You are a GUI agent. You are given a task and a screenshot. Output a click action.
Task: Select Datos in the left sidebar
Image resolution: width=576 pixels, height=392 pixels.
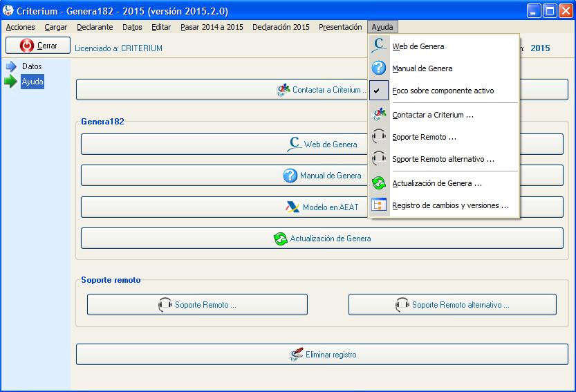(32, 66)
